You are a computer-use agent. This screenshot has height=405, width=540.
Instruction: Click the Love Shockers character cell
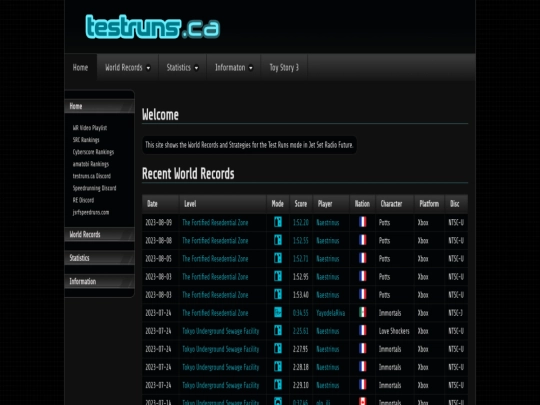tap(394, 331)
